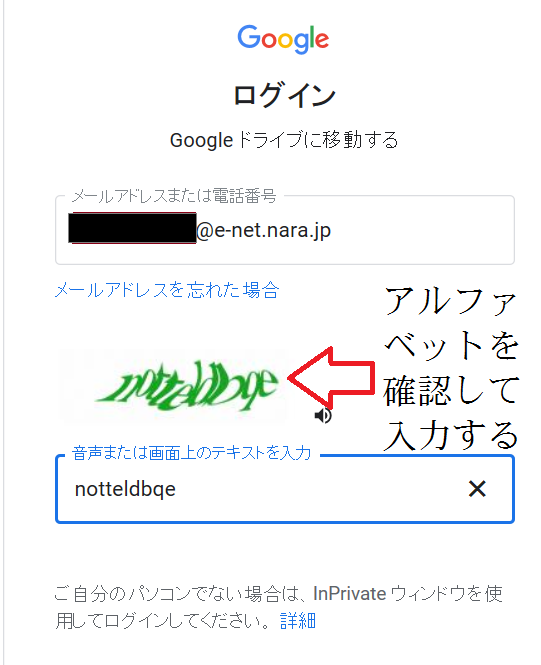Screen dimensions: 541x665
Task: Clear the captcha text with X icon
Action: pyautogui.click(x=477, y=489)
